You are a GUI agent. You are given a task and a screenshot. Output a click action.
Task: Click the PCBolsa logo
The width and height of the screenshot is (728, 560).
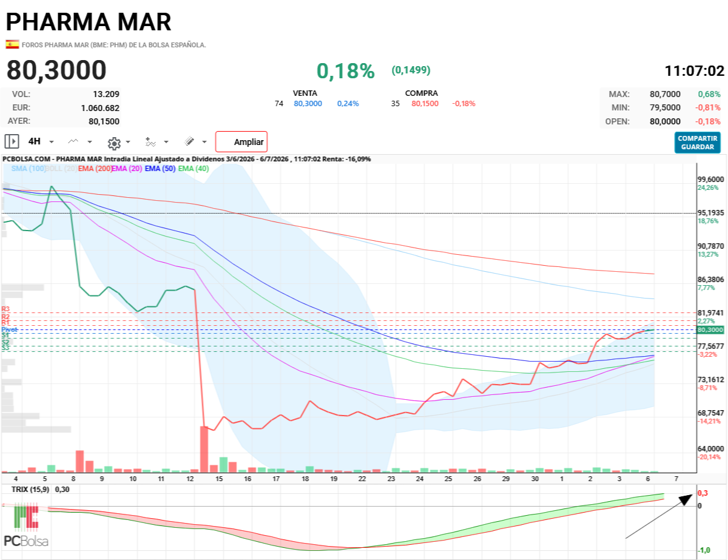25,525
